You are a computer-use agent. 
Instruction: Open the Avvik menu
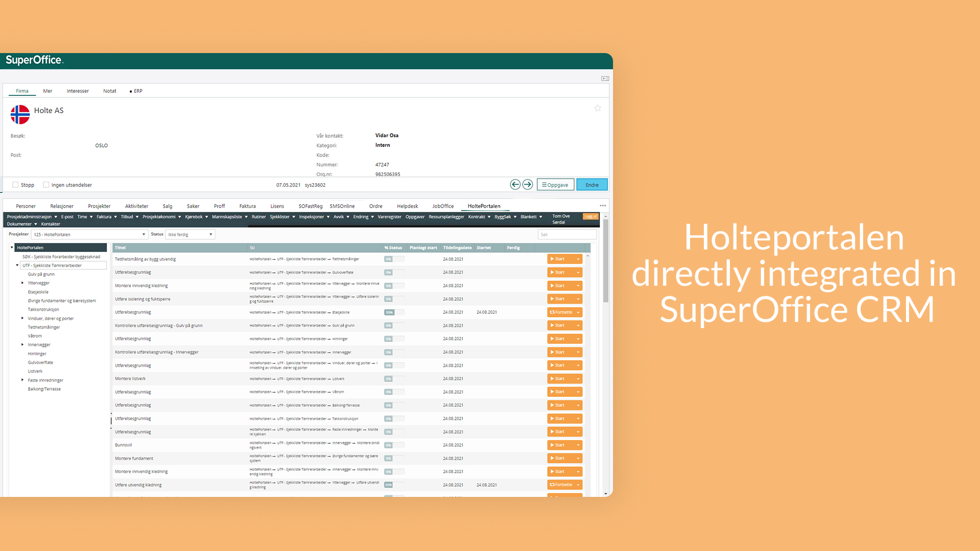[341, 217]
